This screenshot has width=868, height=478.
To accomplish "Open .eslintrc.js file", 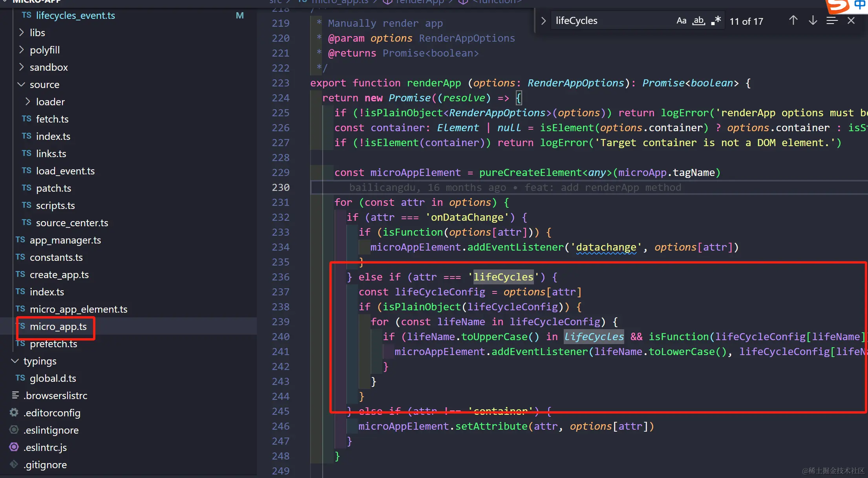I will [x=45, y=447].
